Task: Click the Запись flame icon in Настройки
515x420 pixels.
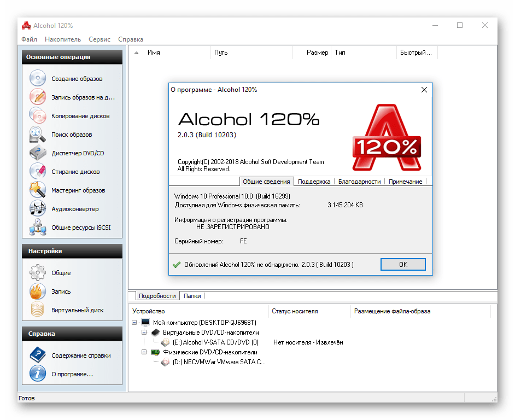Action: coord(37,291)
